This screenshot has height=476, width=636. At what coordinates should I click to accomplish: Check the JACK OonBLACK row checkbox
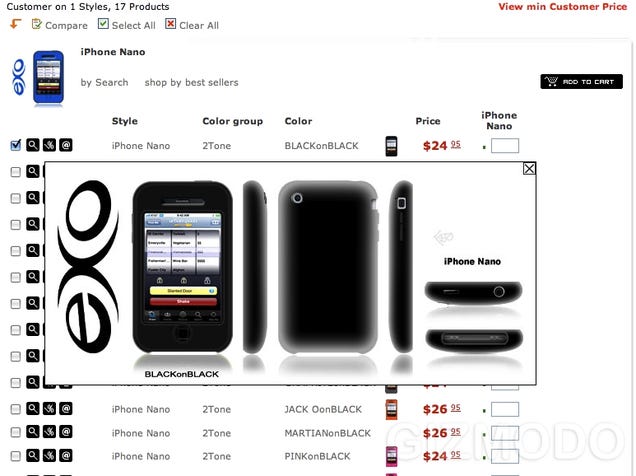tap(15, 409)
